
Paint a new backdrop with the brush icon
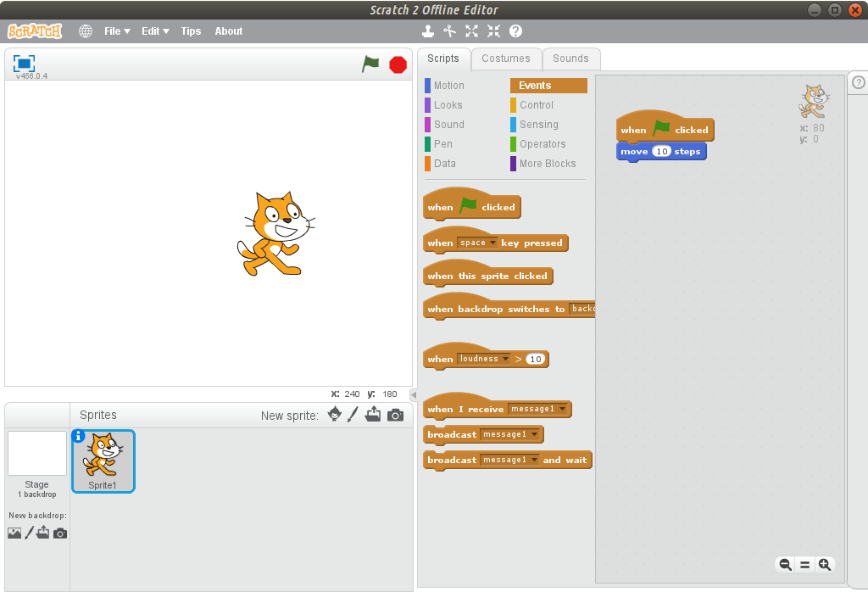pyautogui.click(x=31, y=533)
